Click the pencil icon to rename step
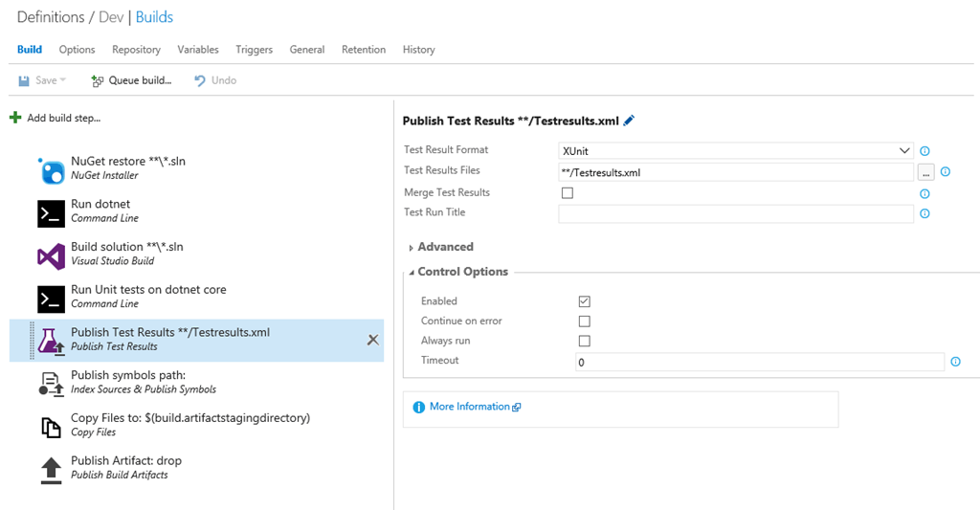The height and width of the screenshot is (510, 980). click(629, 120)
